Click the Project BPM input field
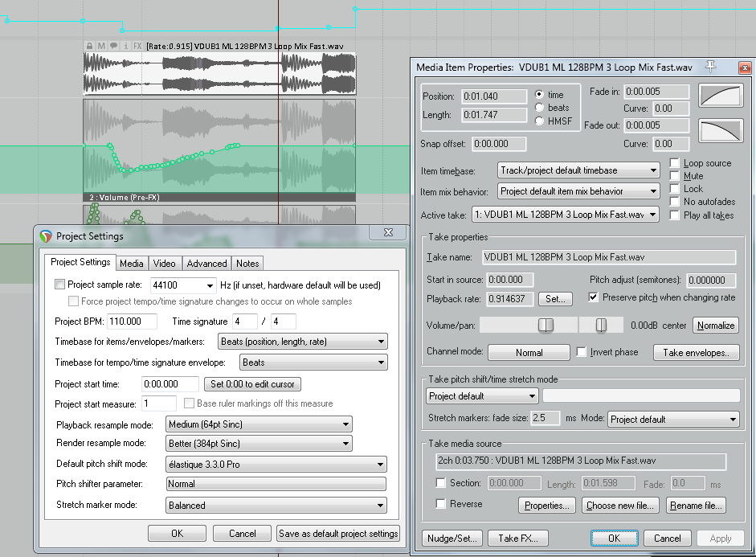The width and height of the screenshot is (756, 557). tap(131, 322)
